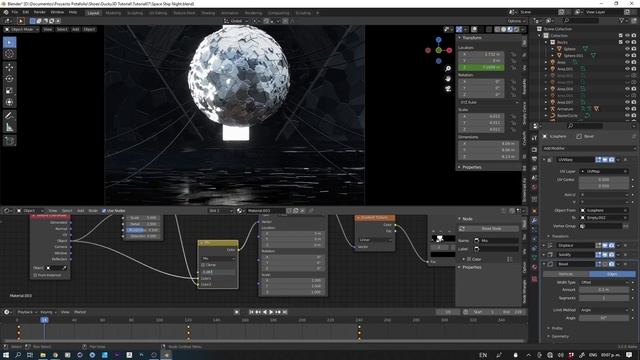Select the Vertices option in Bevel modifier
Screen dimensions: 640x360
(566, 274)
